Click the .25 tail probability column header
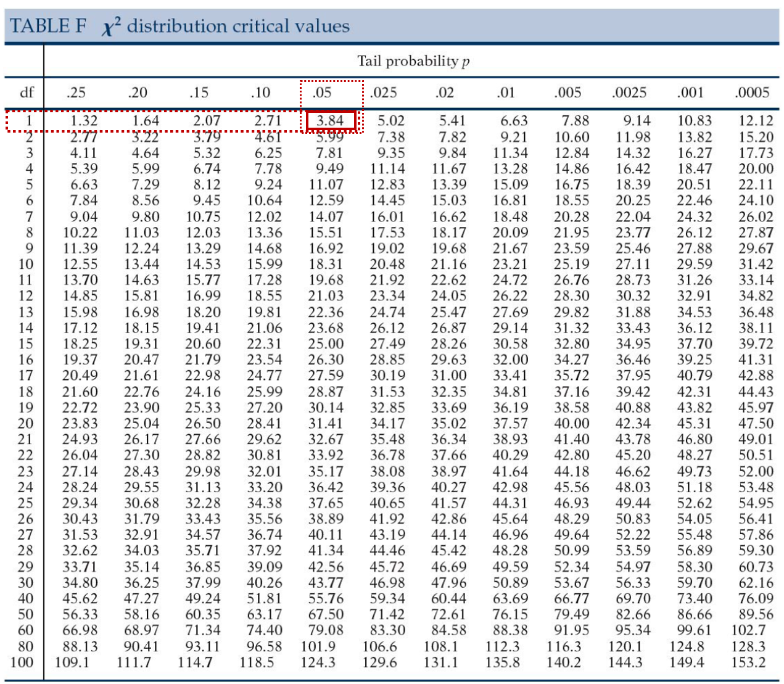 pos(76,93)
